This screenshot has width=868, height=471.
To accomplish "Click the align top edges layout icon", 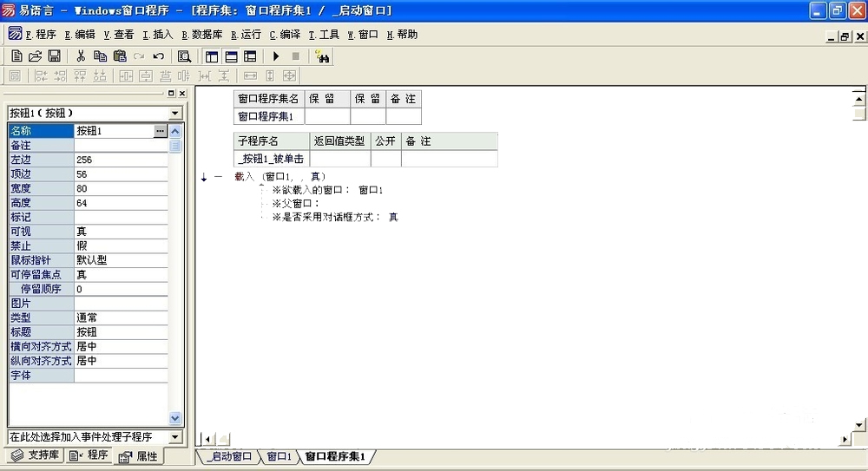I will [80, 75].
